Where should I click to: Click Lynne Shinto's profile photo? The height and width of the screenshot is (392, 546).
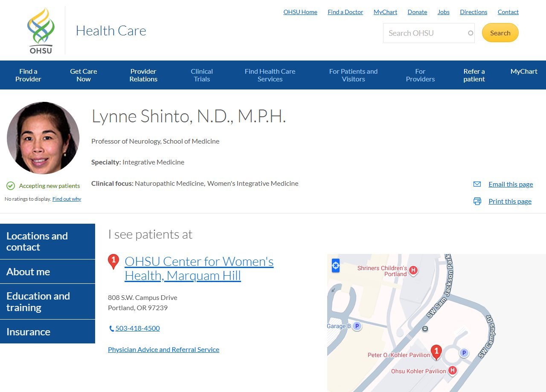[x=43, y=138]
